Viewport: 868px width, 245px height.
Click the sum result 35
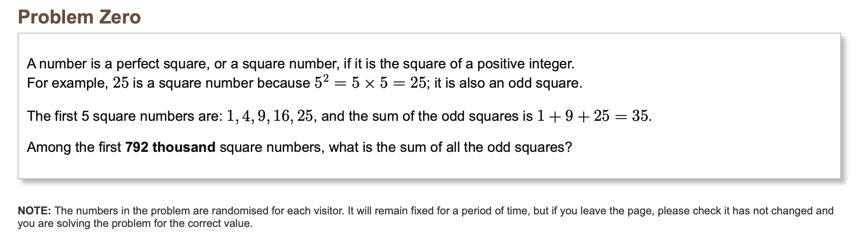[640, 116]
